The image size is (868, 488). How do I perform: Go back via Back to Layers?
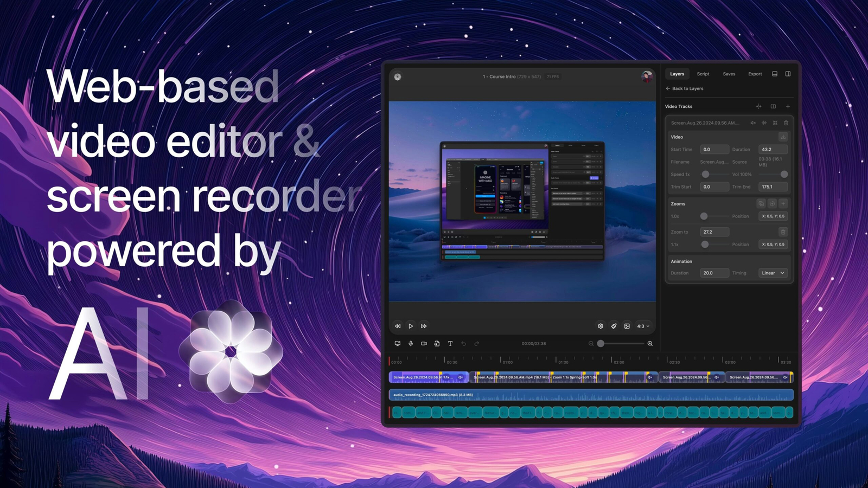685,88
